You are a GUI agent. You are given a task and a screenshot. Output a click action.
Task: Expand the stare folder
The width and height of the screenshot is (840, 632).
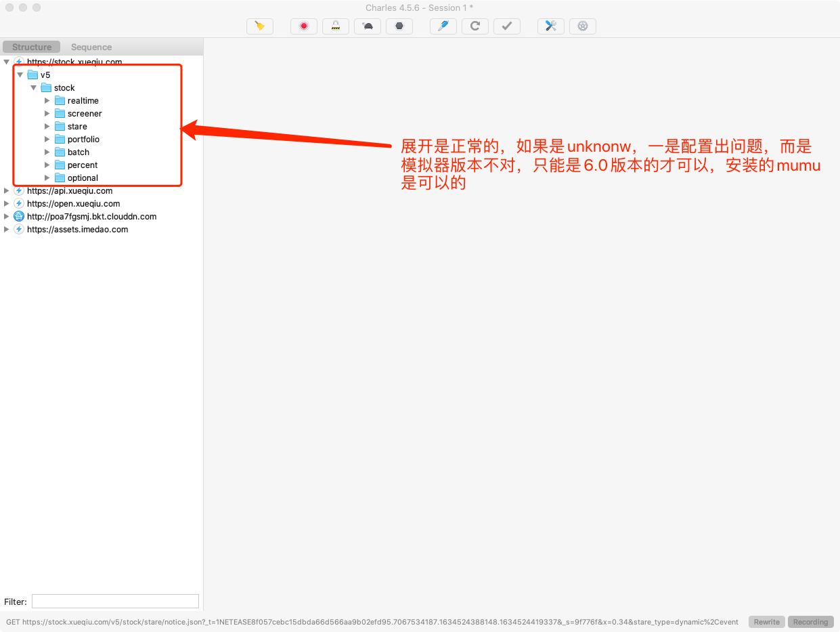click(x=47, y=126)
